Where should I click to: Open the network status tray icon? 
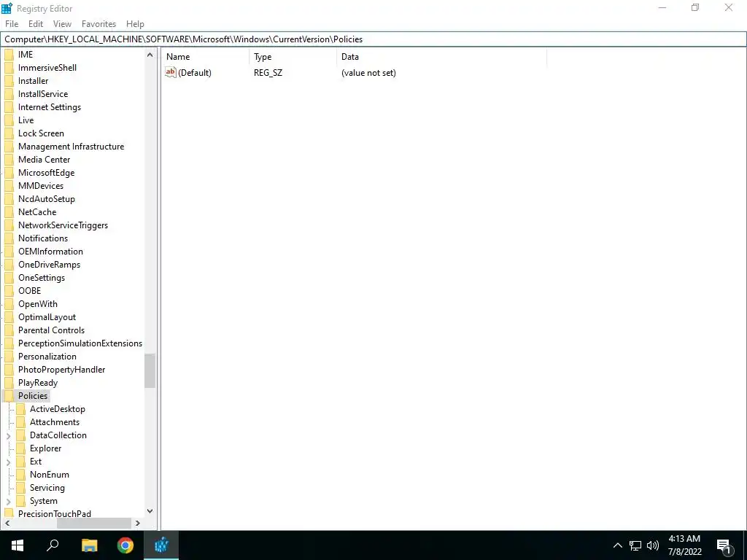click(635, 545)
